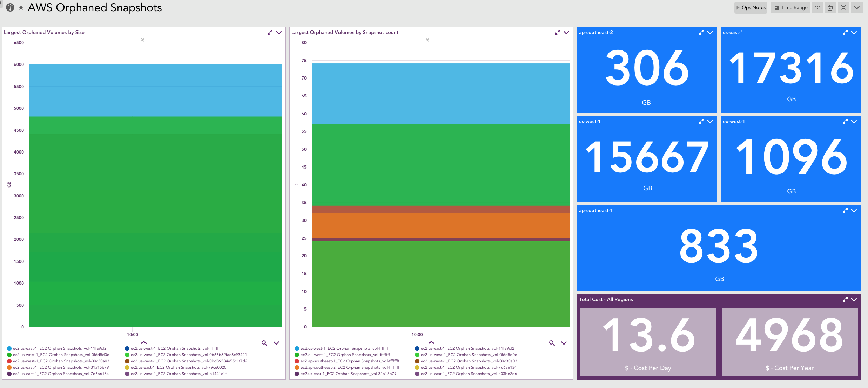
Task: Open the dashboard token dropdown dots icon
Action: (x=817, y=7)
